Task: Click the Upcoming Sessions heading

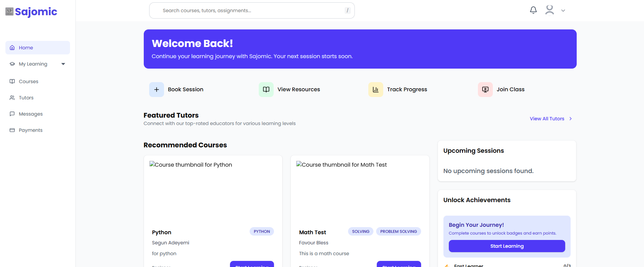Action: (x=474, y=151)
